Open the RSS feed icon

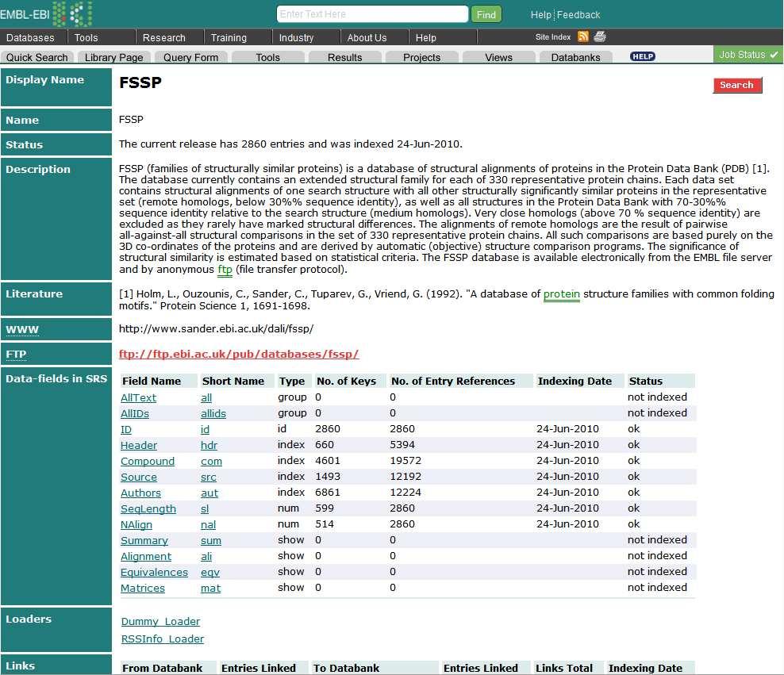[x=583, y=36]
